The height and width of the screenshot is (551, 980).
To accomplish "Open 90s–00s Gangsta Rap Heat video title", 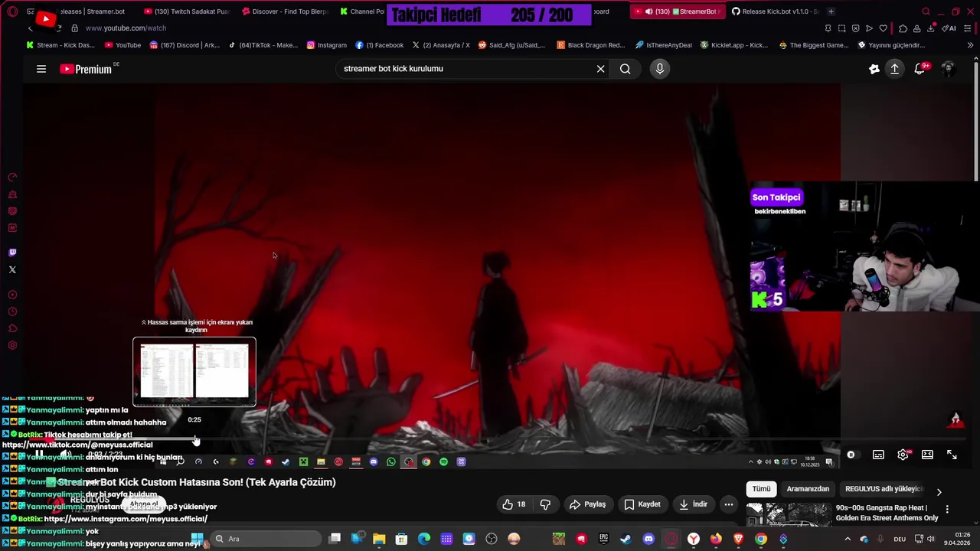I will pos(887,513).
